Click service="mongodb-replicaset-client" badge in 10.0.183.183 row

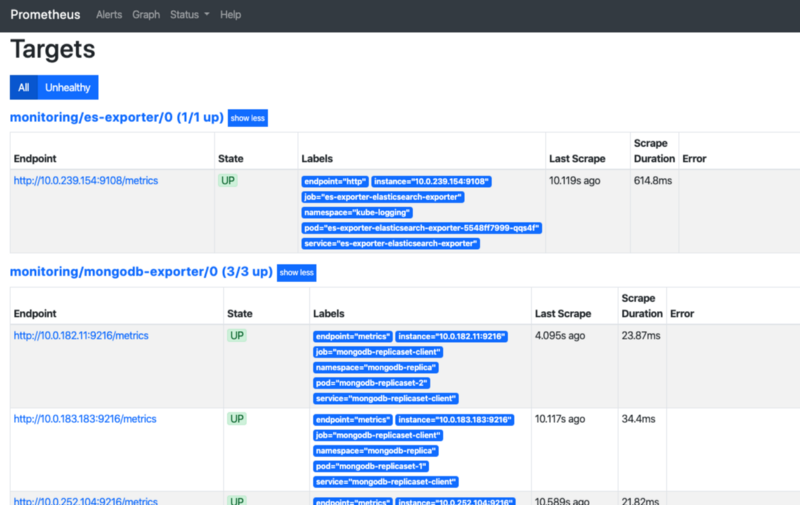[386, 482]
